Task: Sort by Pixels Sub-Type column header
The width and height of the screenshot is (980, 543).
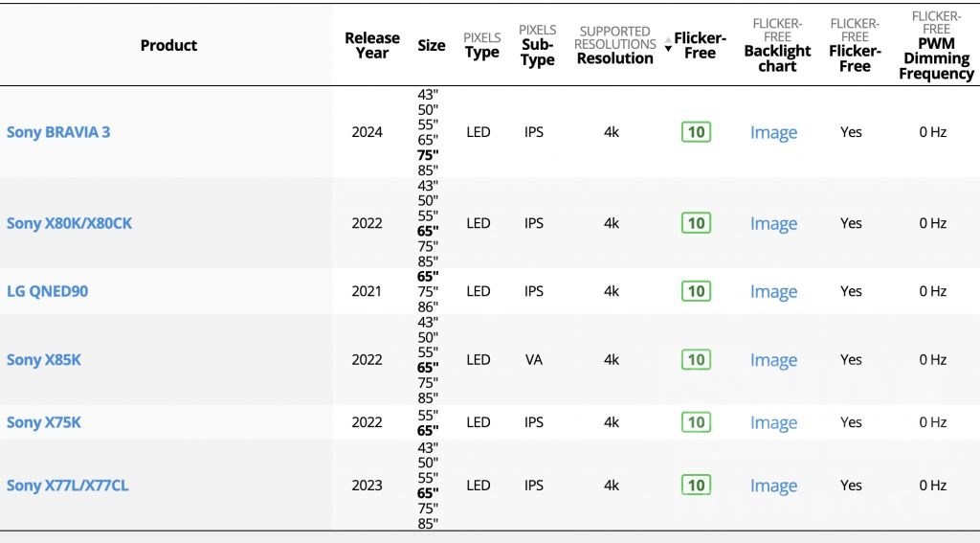Action: pyautogui.click(x=538, y=45)
